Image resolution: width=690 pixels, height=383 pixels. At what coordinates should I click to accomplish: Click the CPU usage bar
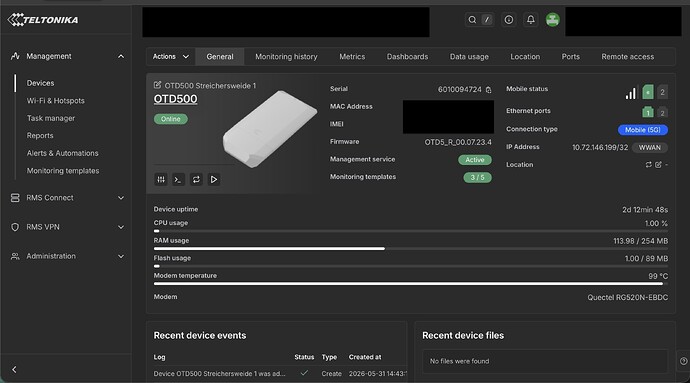(x=411, y=231)
